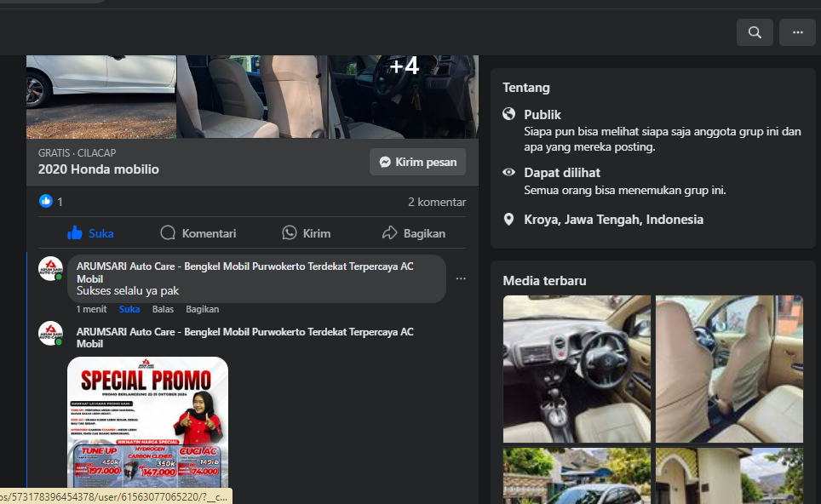The image size is (821, 504).
Task: Open the '2 komentar' comments count
Action: click(x=437, y=202)
